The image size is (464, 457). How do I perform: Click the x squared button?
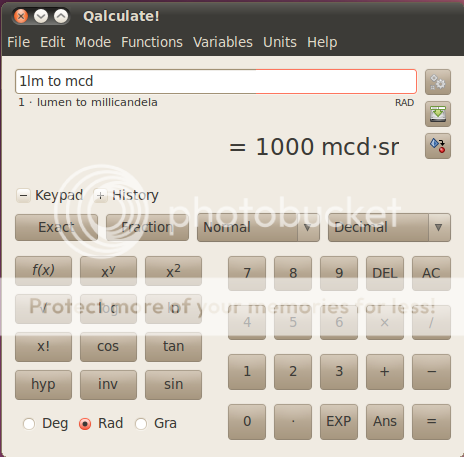coord(173,271)
